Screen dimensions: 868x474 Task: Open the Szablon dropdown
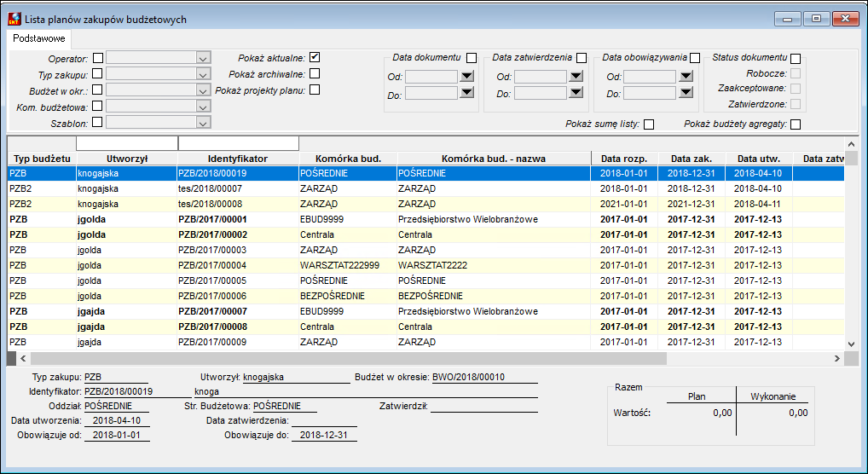[x=203, y=123]
